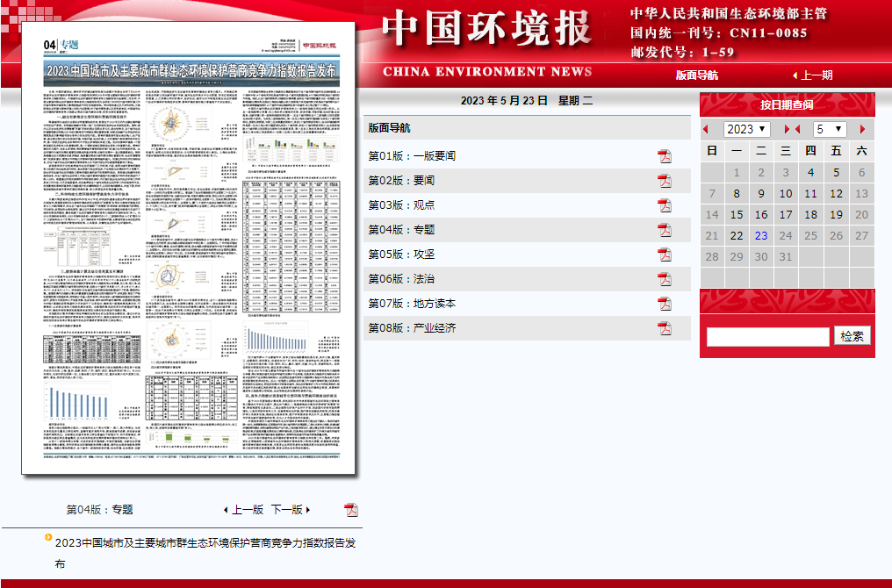Open 第07版：地方读本 link

pyautogui.click(x=412, y=303)
